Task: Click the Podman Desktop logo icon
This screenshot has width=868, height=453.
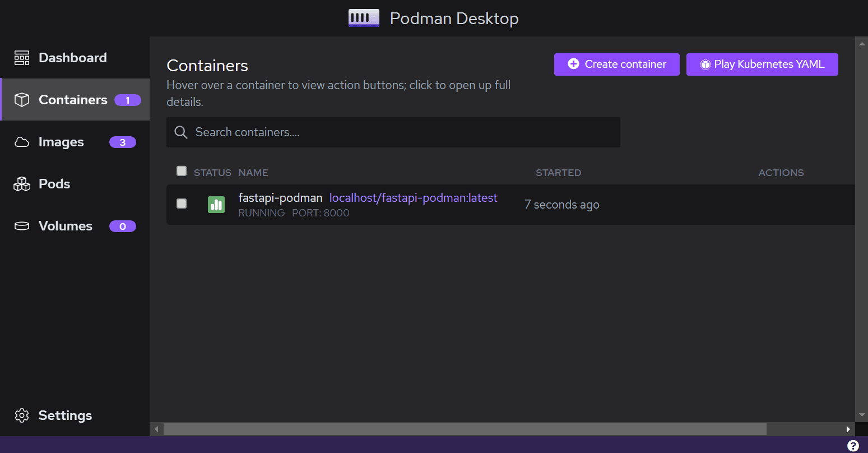Action: pyautogui.click(x=364, y=18)
